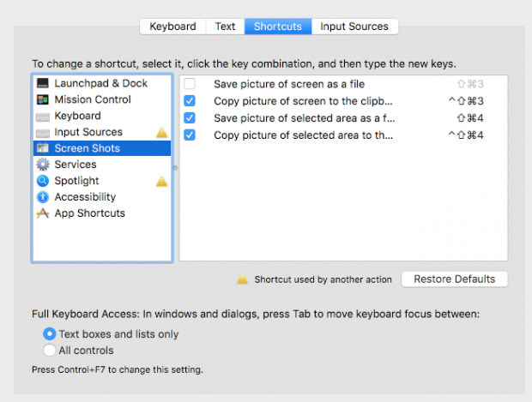Select Launchpad & Dock in category list
The height and width of the screenshot is (402, 532).
[x=102, y=83]
